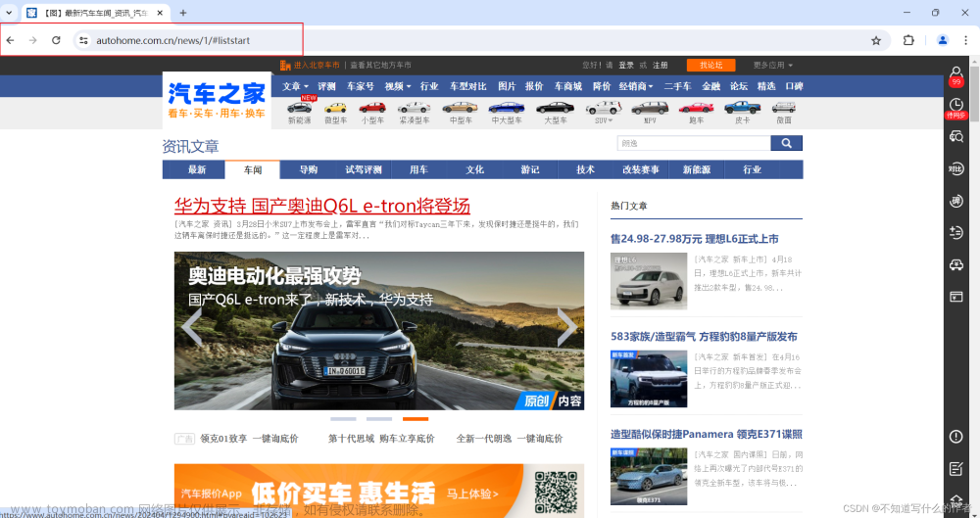Open sidebar edit note icon
Screen dimensions: 980x518
[956, 469]
